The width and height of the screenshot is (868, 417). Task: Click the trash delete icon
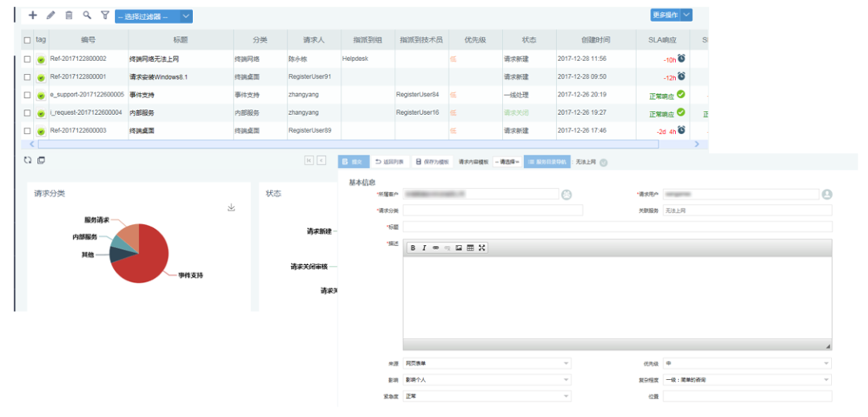pos(68,15)
